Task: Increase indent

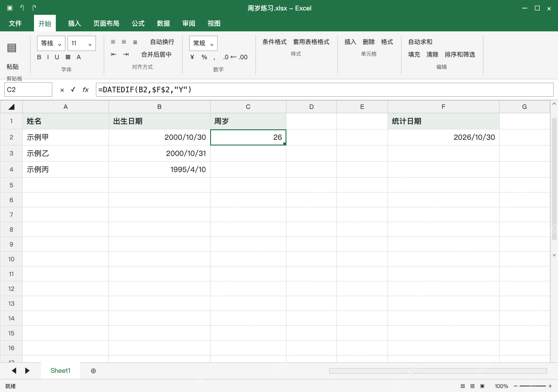Action: click(126, 54)
